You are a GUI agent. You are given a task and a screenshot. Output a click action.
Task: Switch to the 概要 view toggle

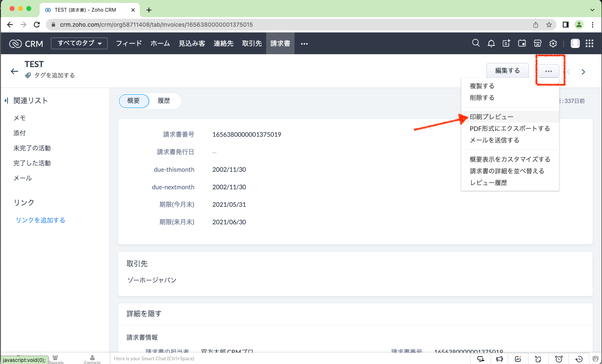pos(133,101)
